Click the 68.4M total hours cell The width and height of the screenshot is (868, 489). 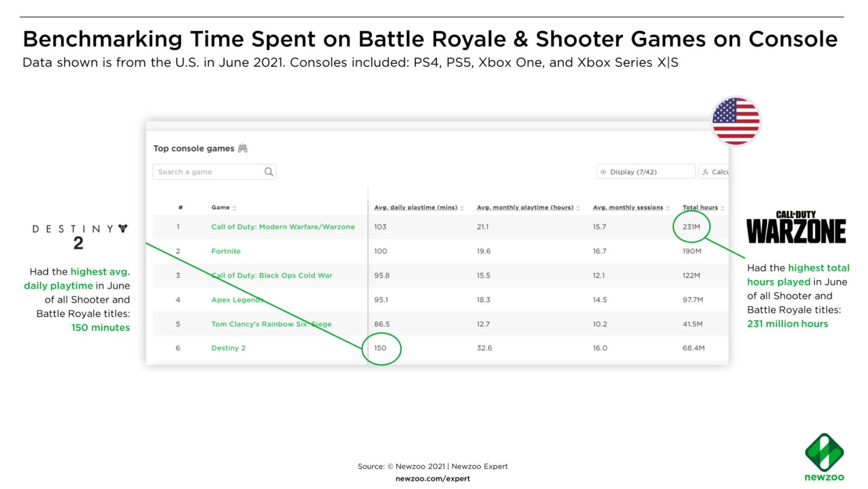(x=693, y=348)
